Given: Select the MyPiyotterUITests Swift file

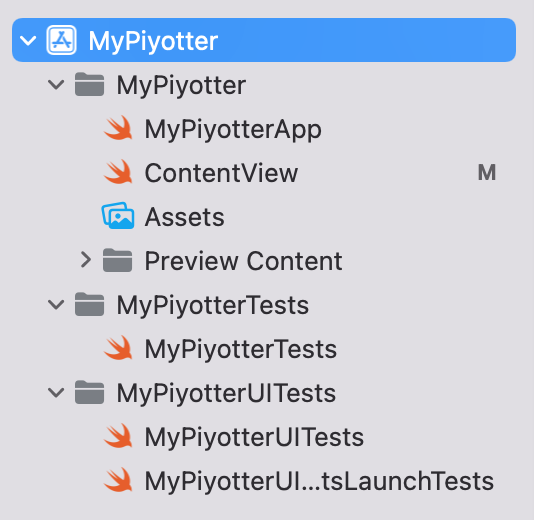Looking at the screenshot, I should point(254,437).
